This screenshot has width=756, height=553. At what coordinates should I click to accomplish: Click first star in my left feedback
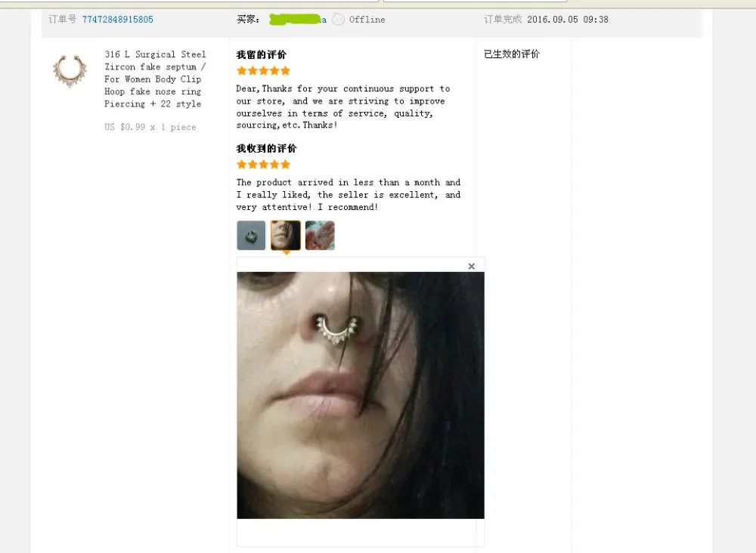[242, 71]
